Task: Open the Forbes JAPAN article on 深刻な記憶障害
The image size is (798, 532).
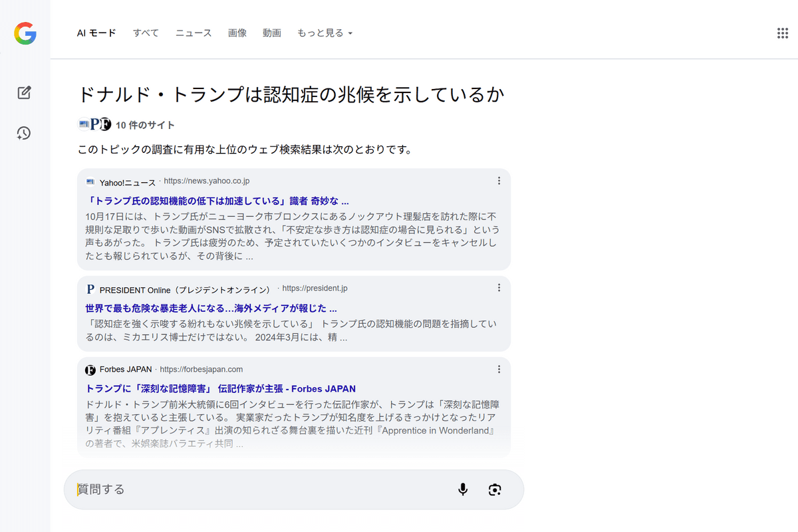Action: pyautogui.click(x=221, y=389)
